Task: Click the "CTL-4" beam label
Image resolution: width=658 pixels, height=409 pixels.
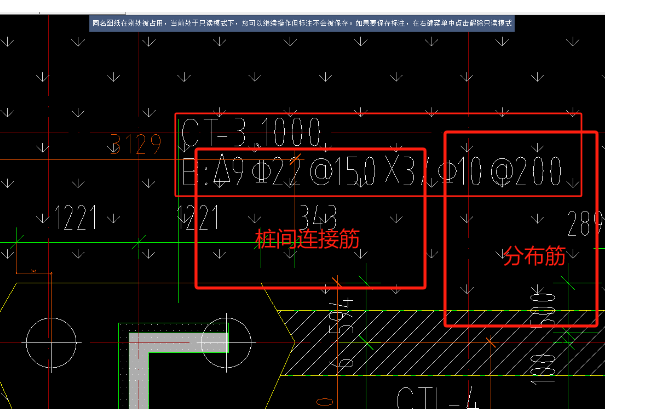Action: 438,397
